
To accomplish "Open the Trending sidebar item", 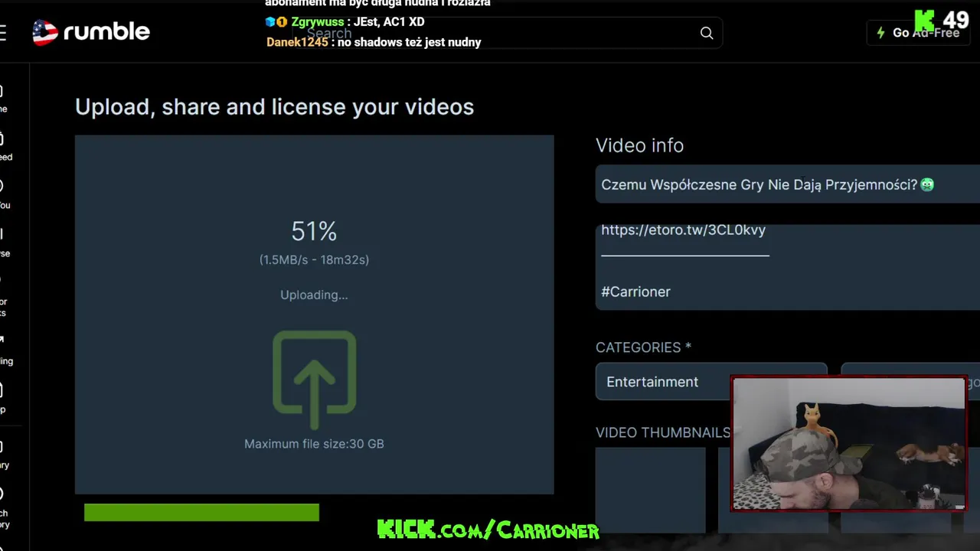I will coord(5,350).
